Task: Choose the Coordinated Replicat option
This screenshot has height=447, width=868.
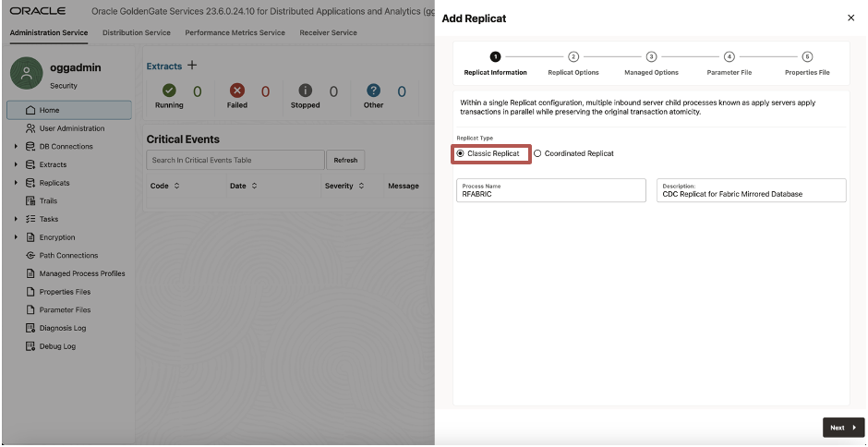Action: [x=538, y=153]
